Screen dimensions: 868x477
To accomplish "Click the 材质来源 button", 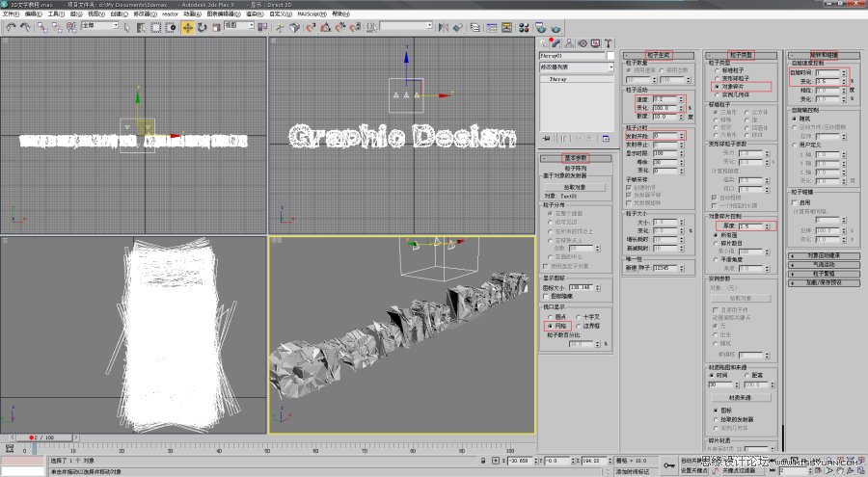I will tap(740, 398).
